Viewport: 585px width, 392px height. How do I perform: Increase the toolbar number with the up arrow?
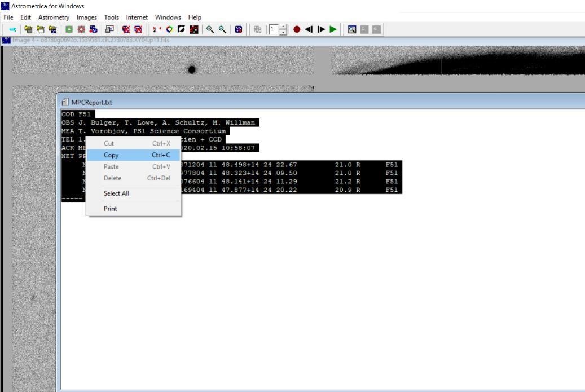[x=283, y=27]
